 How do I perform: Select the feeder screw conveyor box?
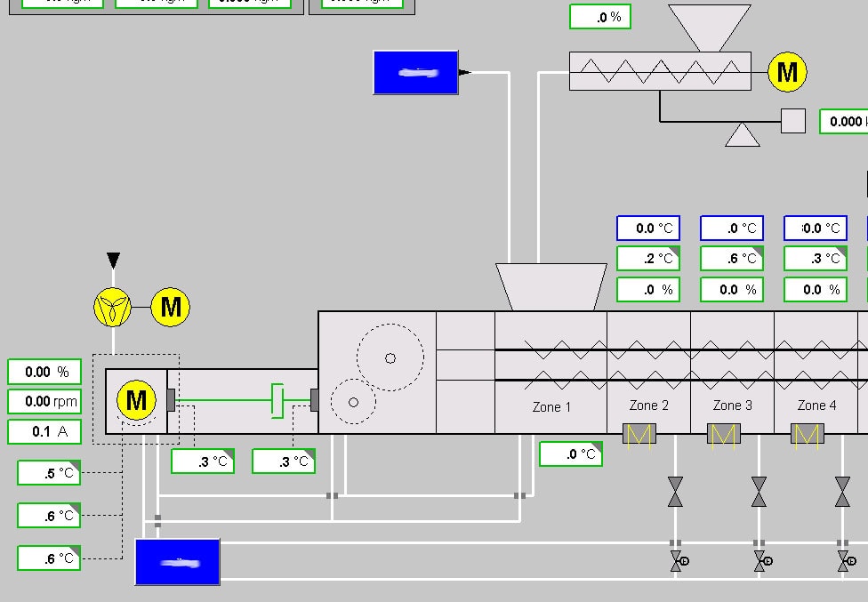661,71
